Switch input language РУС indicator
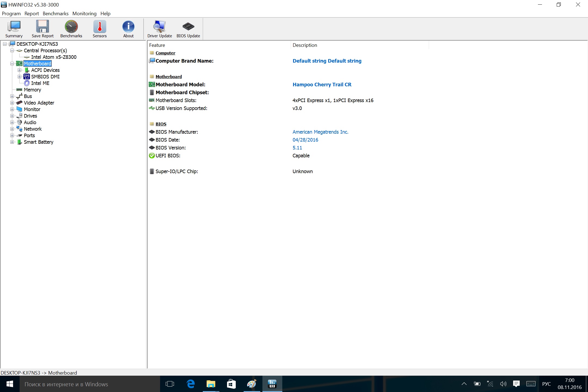 click(x=546, y=384)
